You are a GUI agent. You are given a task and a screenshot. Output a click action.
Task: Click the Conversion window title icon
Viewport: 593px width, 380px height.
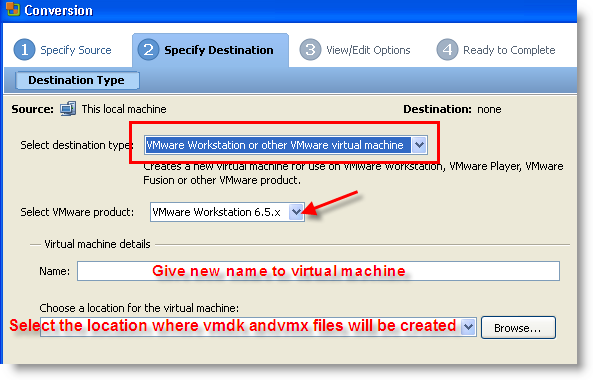(12, 9)
